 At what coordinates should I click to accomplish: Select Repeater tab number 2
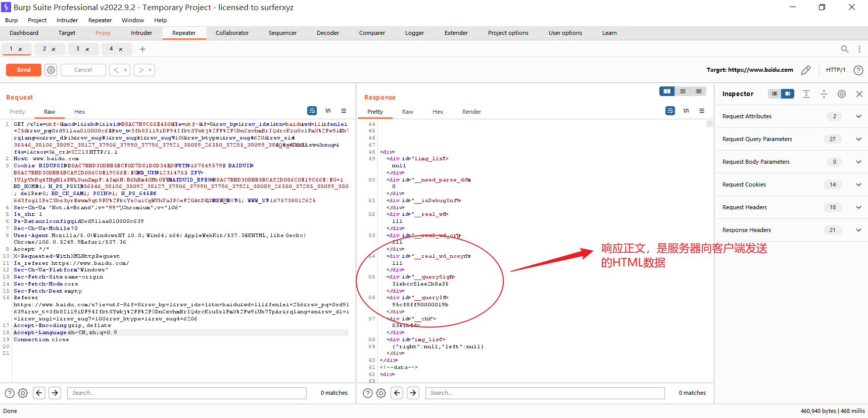(x=44, y=49)
